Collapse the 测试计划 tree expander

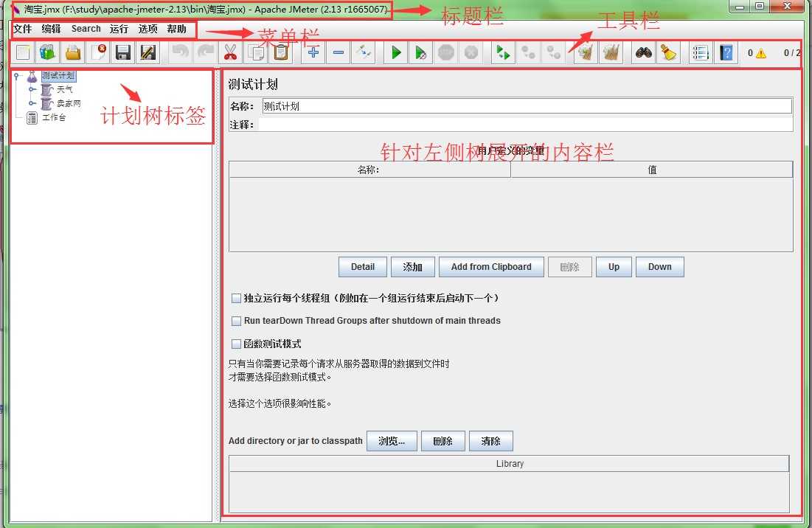pos(16,76)
